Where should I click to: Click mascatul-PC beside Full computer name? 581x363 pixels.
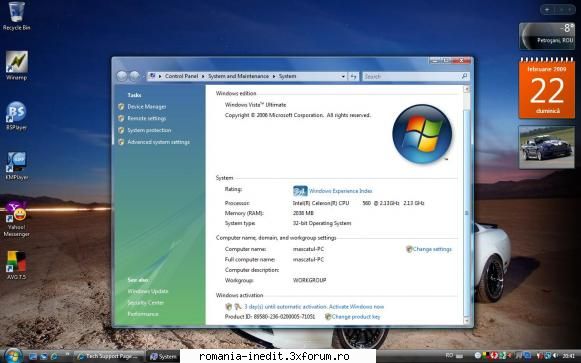point(308,260)
